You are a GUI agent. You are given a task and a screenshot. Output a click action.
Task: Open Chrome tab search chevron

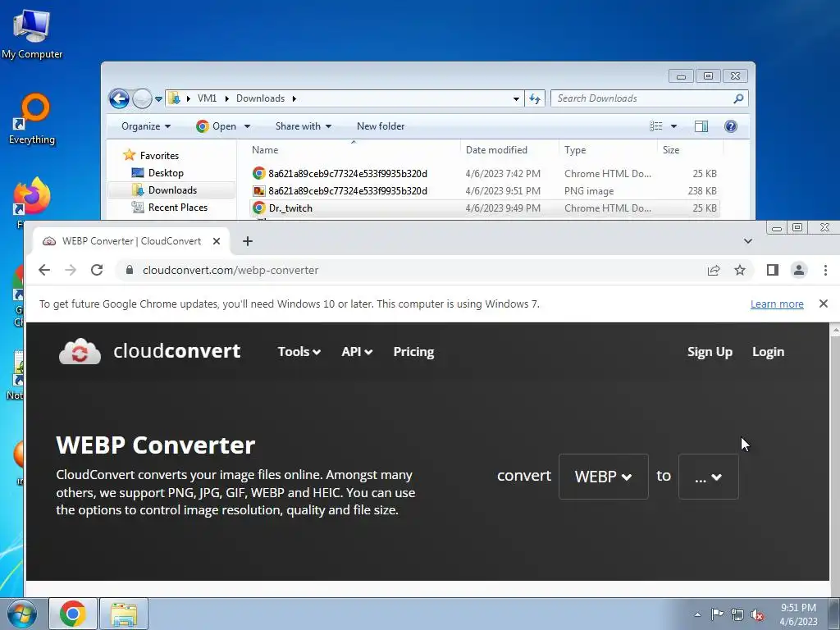point(748,241)
